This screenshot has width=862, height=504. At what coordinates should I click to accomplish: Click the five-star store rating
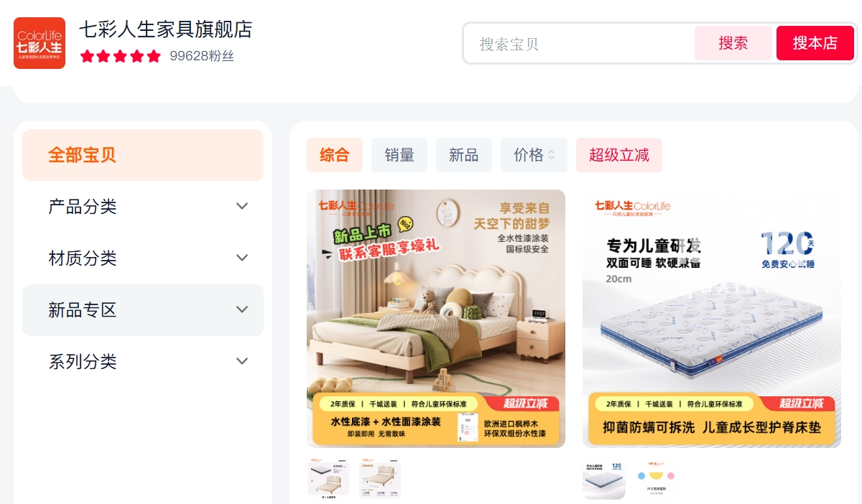[x=121, y=56]
